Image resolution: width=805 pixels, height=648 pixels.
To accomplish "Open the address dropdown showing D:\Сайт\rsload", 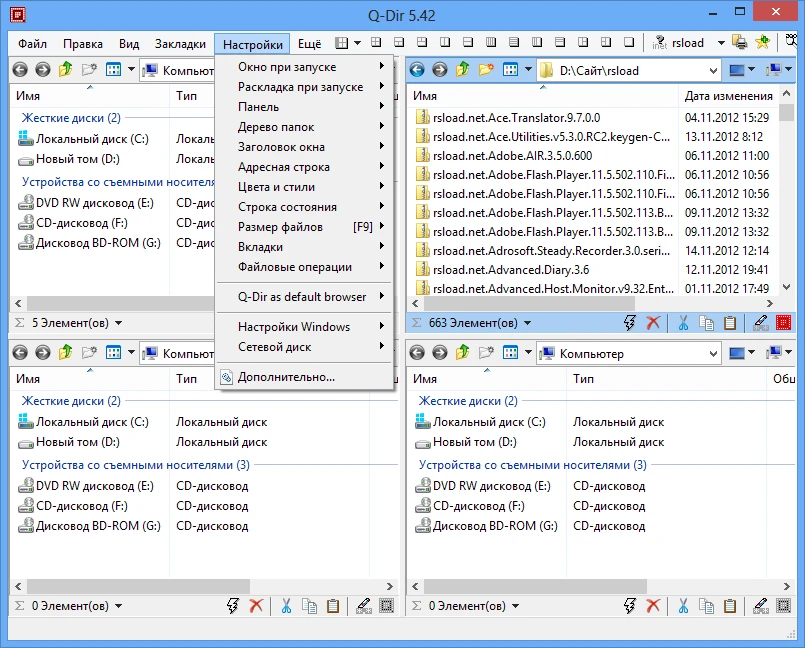I will [712, 71].
